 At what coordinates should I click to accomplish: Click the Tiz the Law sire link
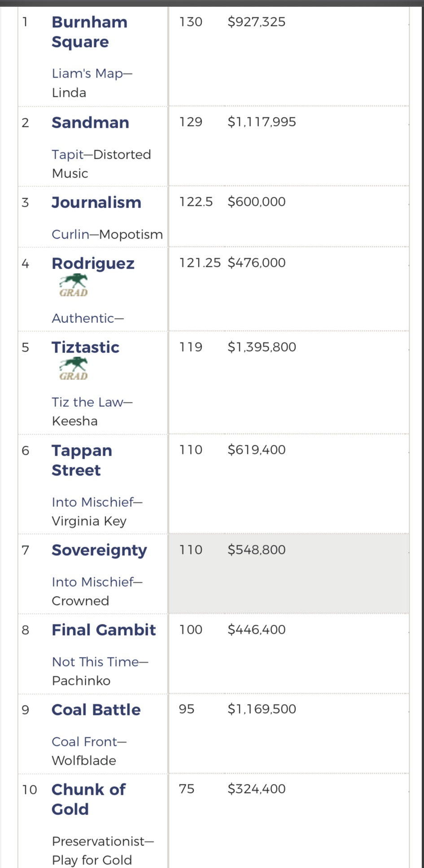pos(87,402)
